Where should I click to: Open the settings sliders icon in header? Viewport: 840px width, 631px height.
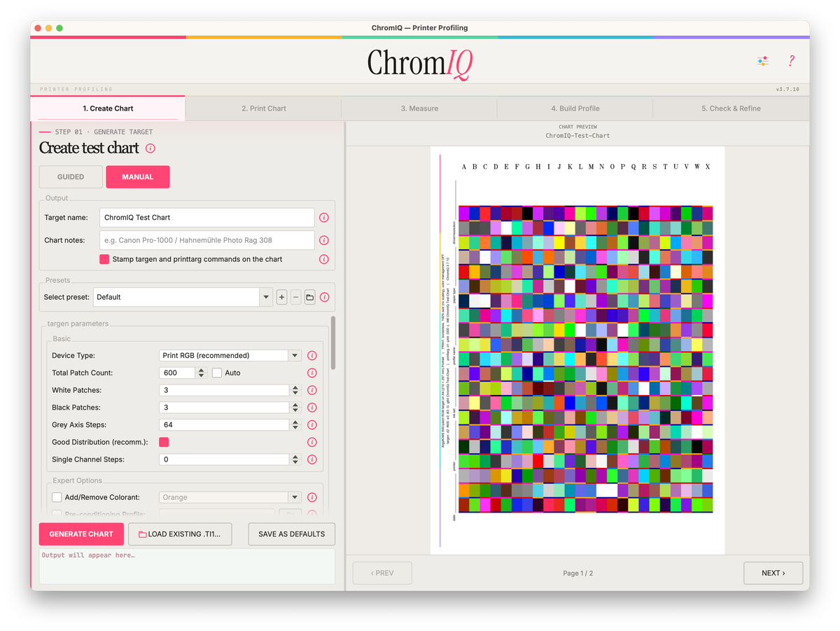coord(763,62)
